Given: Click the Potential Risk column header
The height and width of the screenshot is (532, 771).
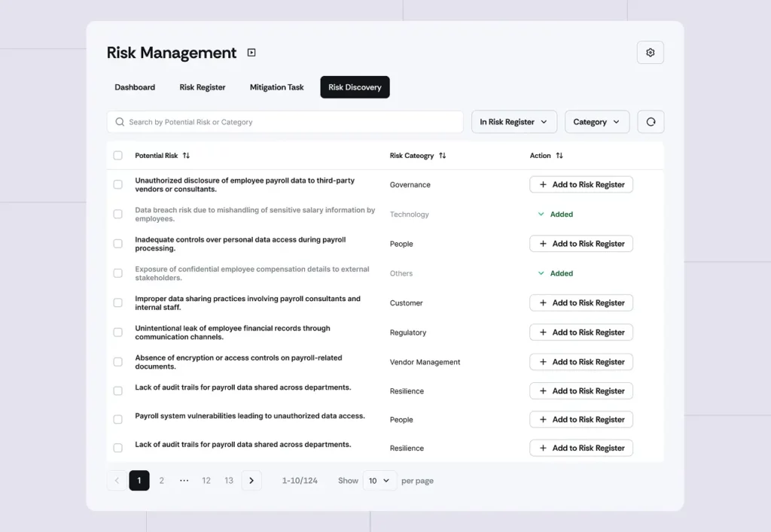Looking at the screenshot, I should 157,155.
